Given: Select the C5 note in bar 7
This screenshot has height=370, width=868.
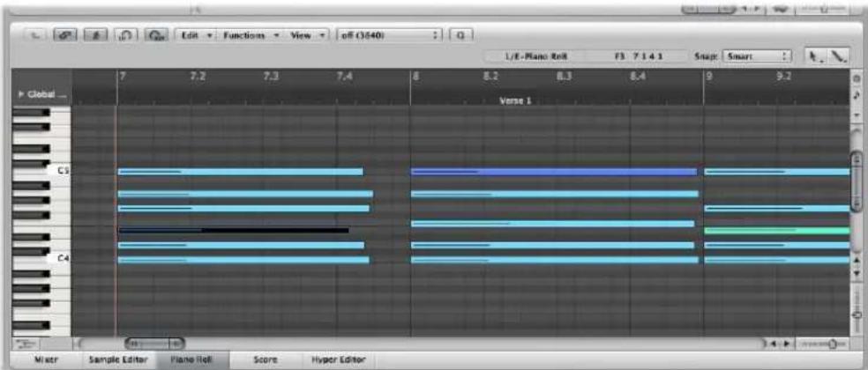Looking at the screenshot, I should (241, 172).
